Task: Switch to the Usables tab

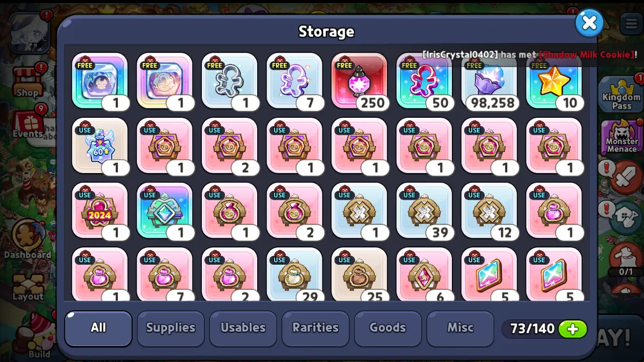Action: coord(243,328)
